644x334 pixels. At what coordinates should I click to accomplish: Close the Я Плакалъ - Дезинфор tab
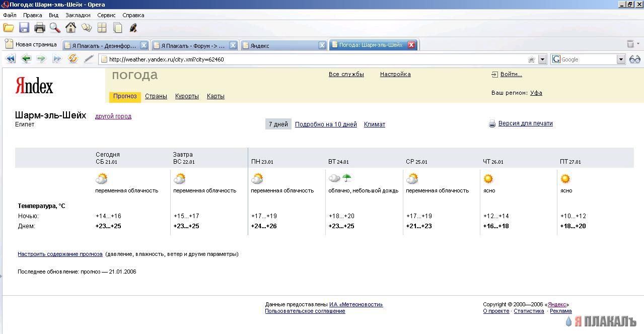pyautogui.click(x=144, y=45)
